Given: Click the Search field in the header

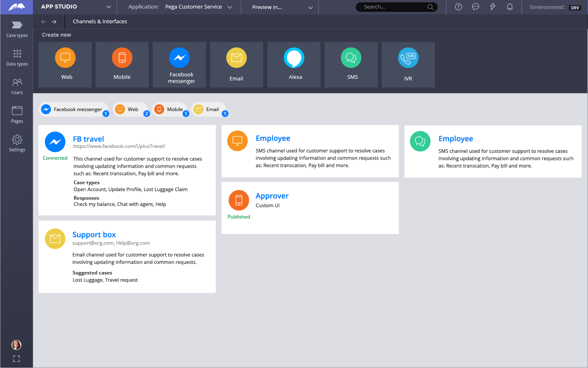Looking at the screenshot, I should (x=394, y=7).
